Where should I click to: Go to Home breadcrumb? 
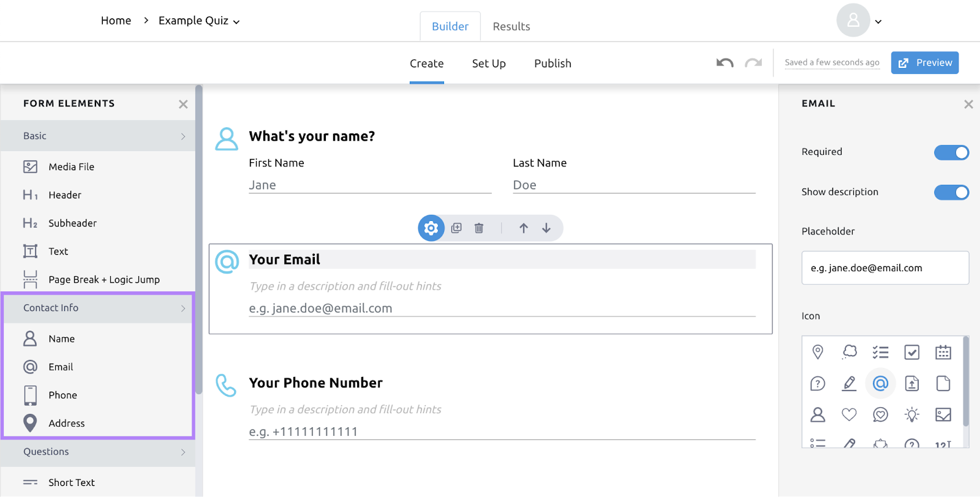click(x=116, y=21)
